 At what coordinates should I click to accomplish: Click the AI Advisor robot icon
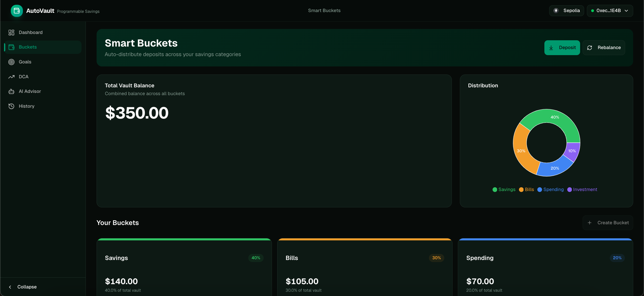click(11, 91)
